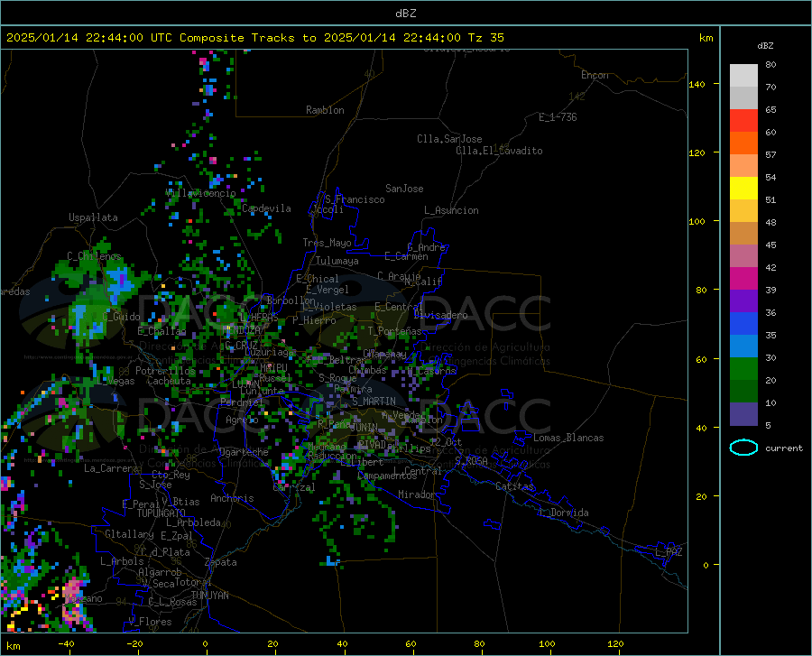Pick the slate swatch between 10 and 5
Image resolution: width=812 pixels, height=656 pixels.
point(743,413)
